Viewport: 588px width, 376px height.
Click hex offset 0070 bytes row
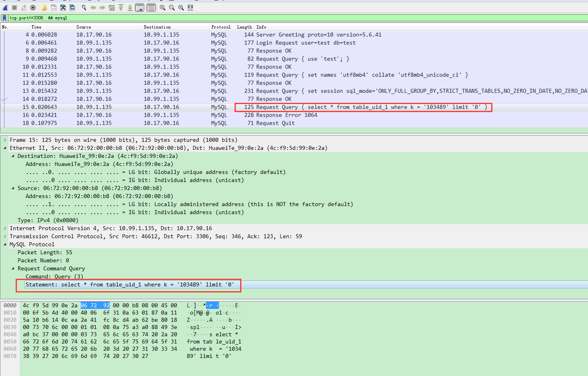86,356
